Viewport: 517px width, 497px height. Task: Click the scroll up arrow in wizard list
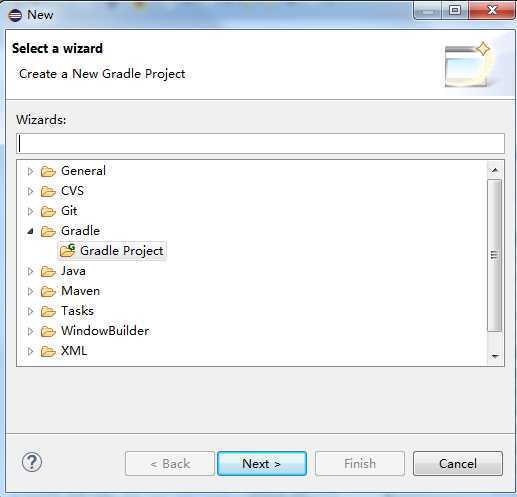pos(495,170)
